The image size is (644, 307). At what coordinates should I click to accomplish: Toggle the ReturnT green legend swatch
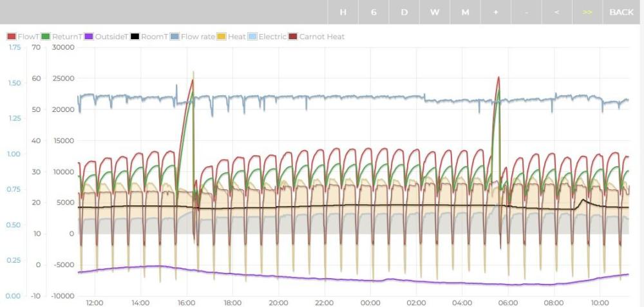[46, 37]
